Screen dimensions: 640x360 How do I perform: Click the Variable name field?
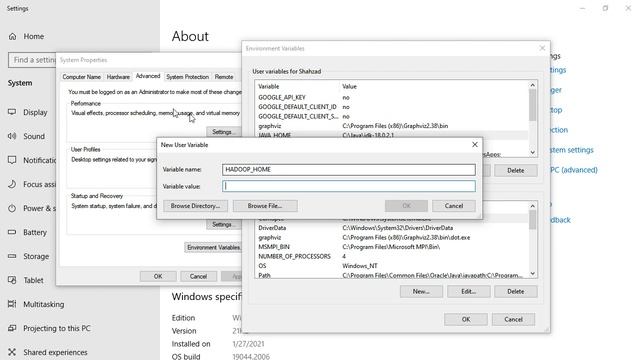(349, 169)
